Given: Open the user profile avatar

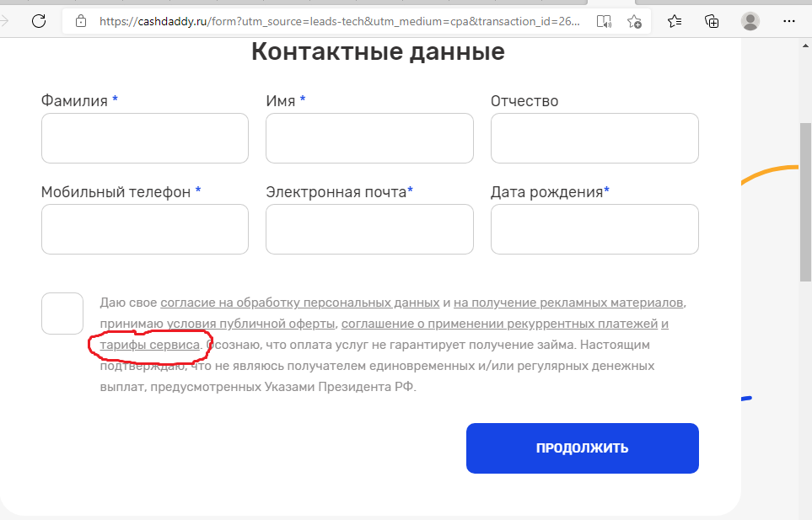Looking at the screenshot, I should (750, 21).
